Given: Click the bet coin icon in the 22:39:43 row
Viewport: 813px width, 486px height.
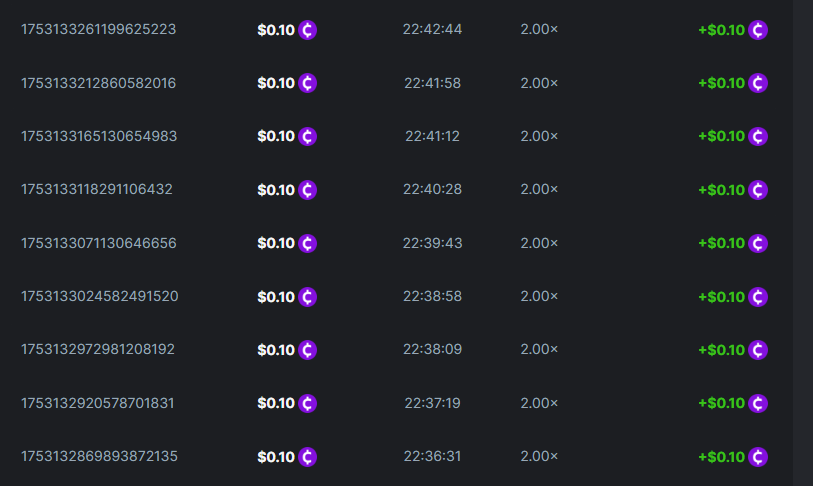Looking at the screenshot, I should [x=308, y=243].
